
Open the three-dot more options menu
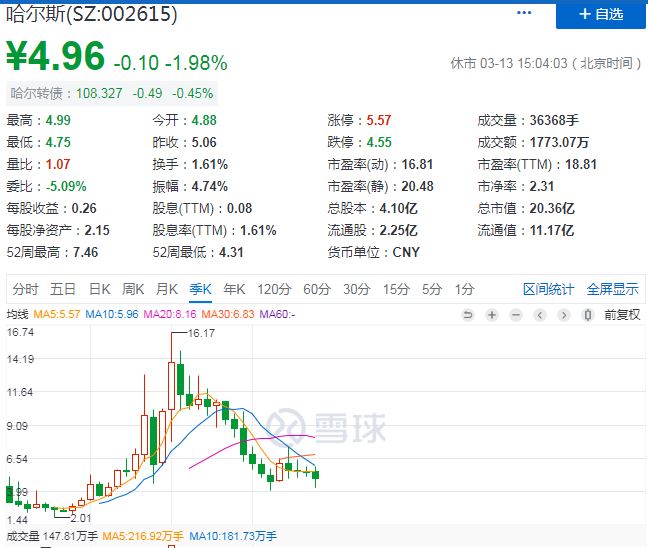click(524, 13)
